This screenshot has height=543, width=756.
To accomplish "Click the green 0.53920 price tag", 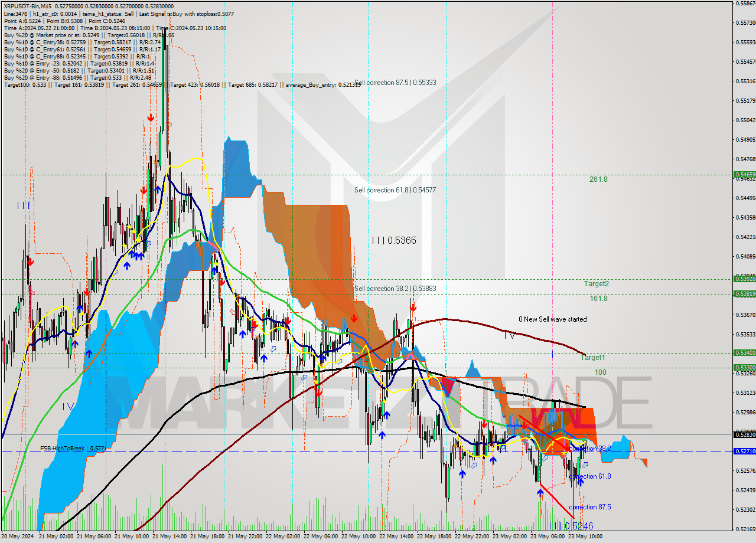I will pyautogui.click(x=744, y=279).
